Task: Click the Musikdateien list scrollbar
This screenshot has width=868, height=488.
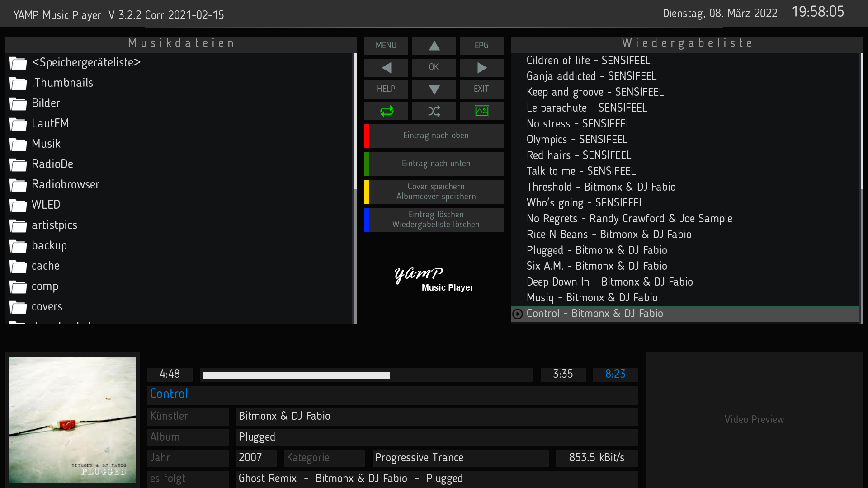Action: pos(355,188)
